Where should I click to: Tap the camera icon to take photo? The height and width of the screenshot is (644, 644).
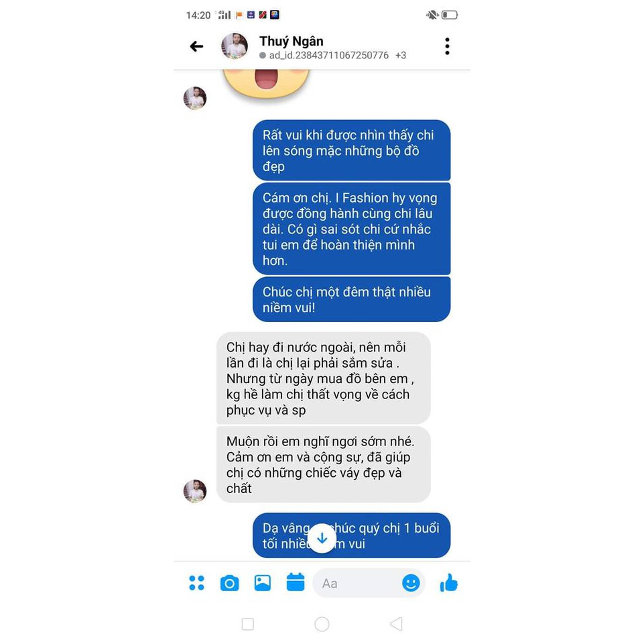229,583
